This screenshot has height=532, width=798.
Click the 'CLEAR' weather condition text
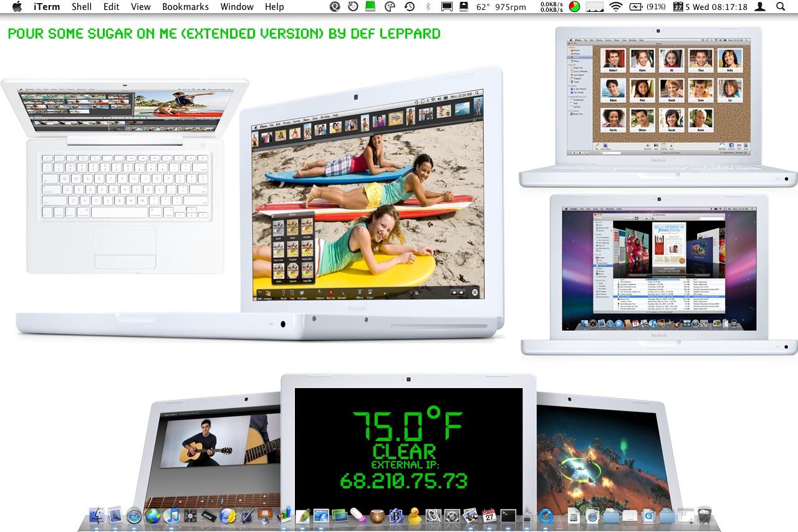[x=405, y=451]
